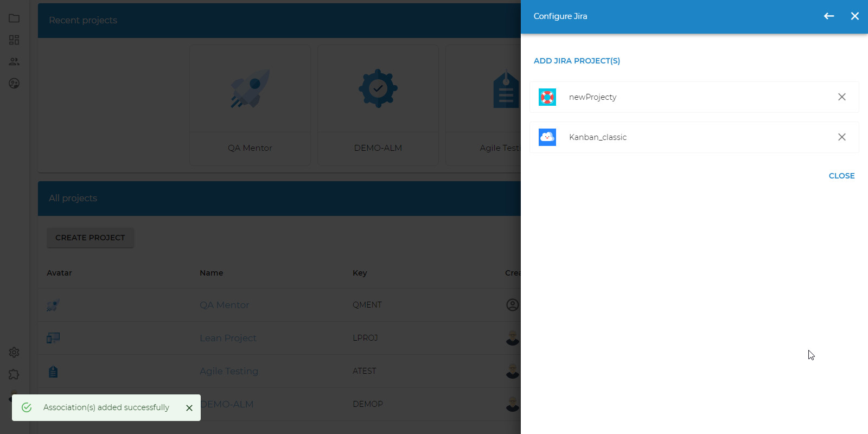868x434 pixels.
Task: Click the Kanban_classic project name
Action: (598, 137)
